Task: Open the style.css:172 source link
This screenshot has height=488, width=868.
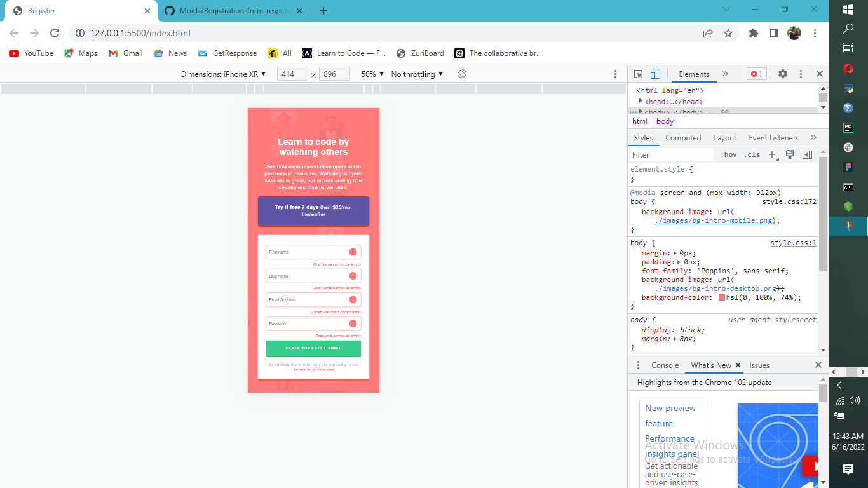Action: click(789, 202)
